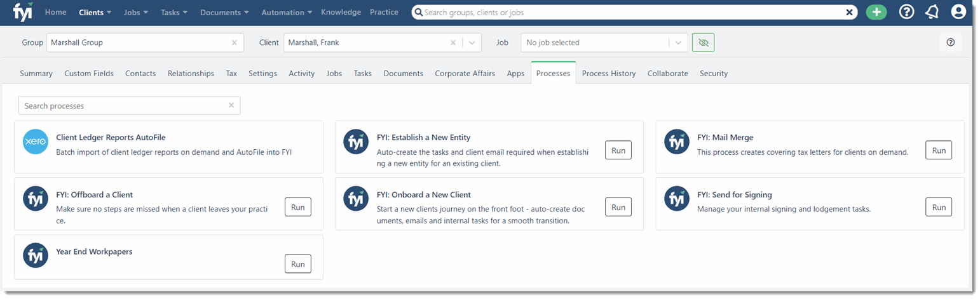Screen dimensions: 980x299
Task: Clear the top global search box
Action: coord(849,12)
